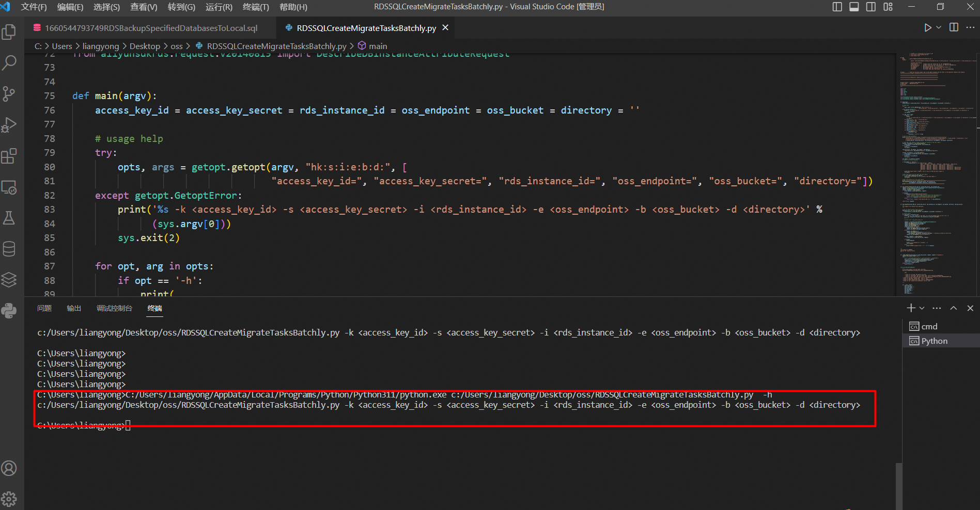Create a new terminal

point(911,308)
